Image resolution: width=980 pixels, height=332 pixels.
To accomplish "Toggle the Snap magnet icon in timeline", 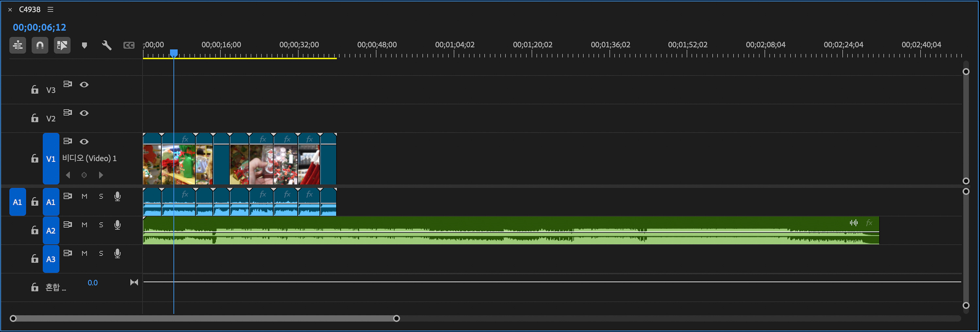I will click(x=40, y=46).
